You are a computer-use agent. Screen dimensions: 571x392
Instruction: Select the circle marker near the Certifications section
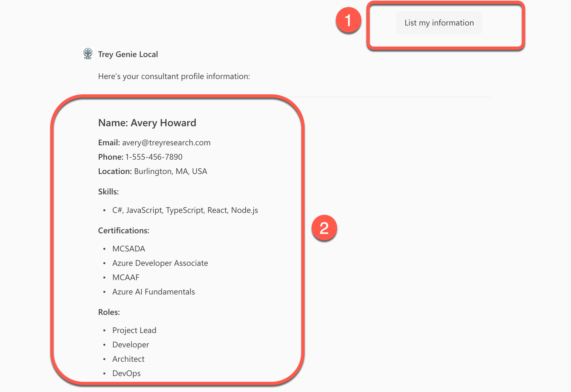(324, 228)
